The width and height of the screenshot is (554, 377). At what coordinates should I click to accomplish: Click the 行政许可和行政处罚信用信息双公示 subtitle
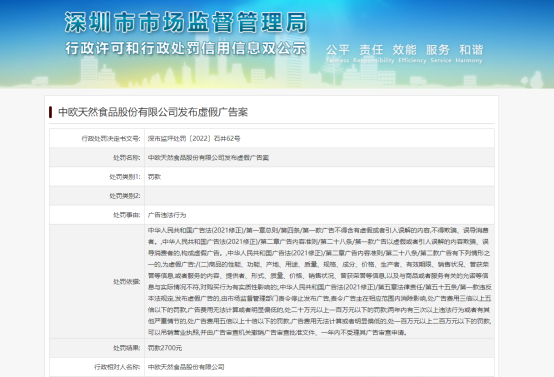point(185,48)
